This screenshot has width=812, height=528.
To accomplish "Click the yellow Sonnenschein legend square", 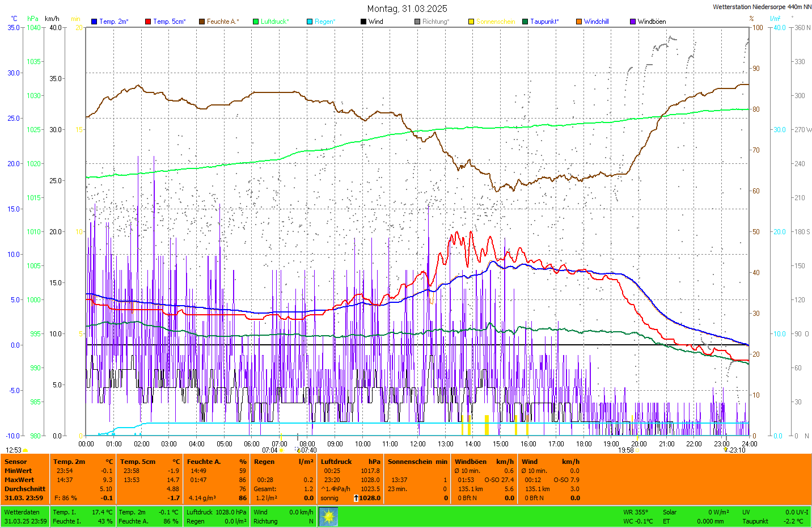I will click(x=471, y=22).
